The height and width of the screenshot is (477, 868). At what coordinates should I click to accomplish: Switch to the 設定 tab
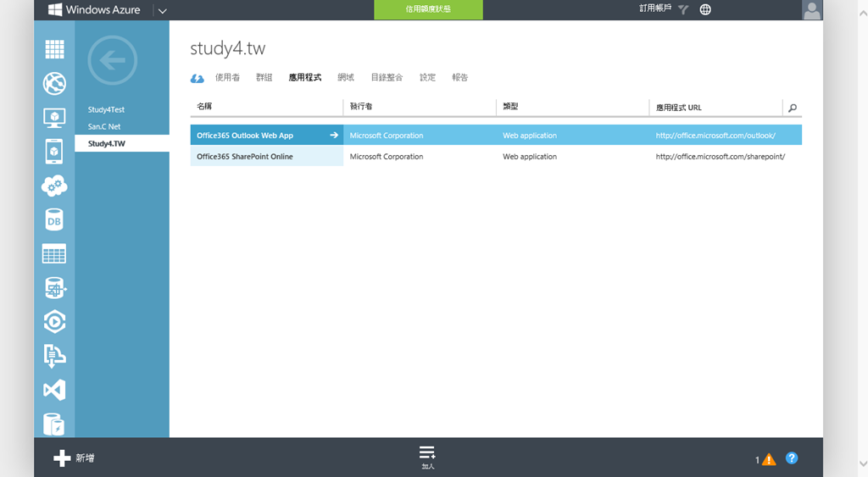pos(427,77)
